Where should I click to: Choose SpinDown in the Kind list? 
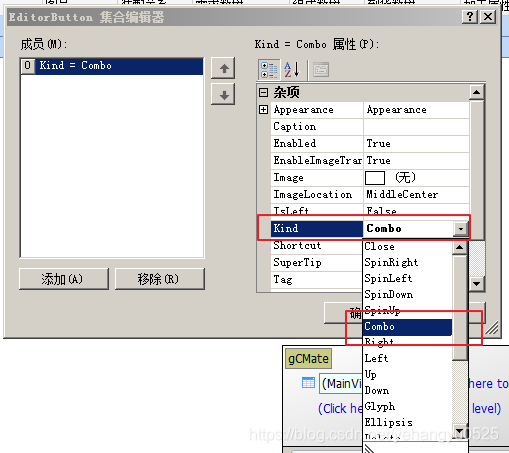coord(407,294)
